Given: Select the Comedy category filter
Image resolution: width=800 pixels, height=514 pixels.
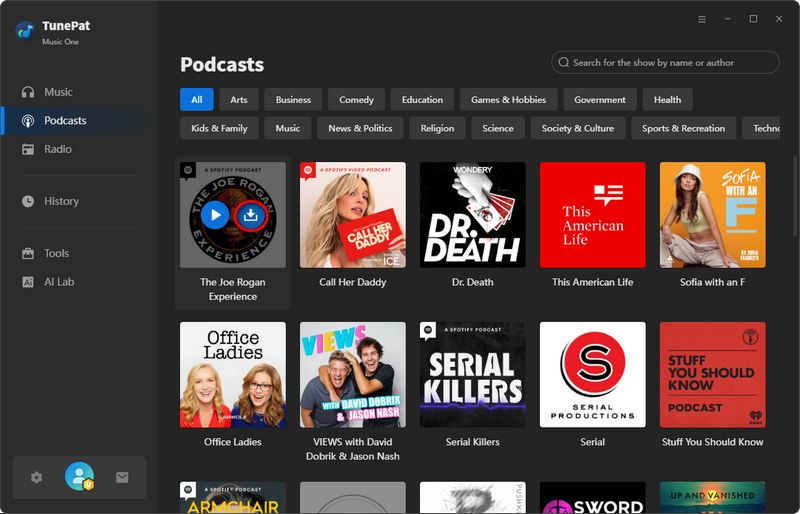Looking at the screenshot, I should (356, 100).
